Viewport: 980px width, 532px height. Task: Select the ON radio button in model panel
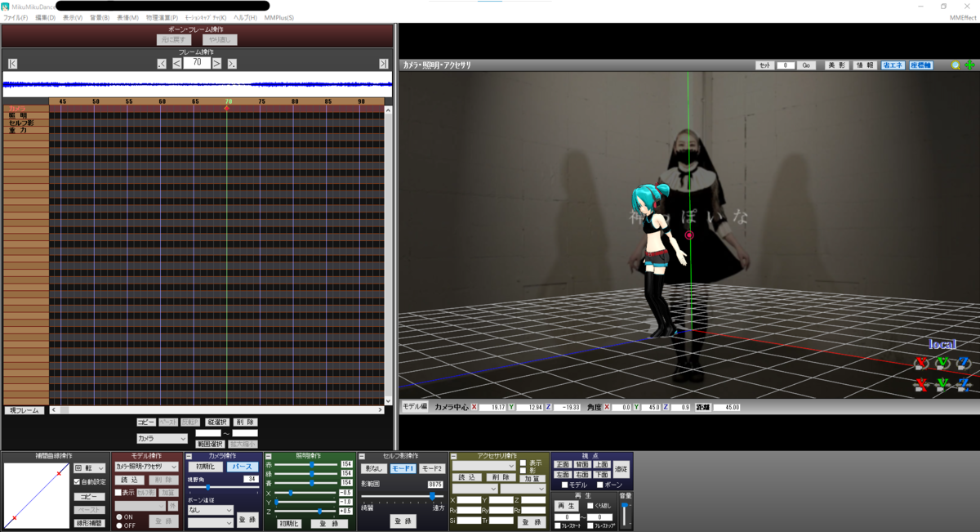click(118, 516)
